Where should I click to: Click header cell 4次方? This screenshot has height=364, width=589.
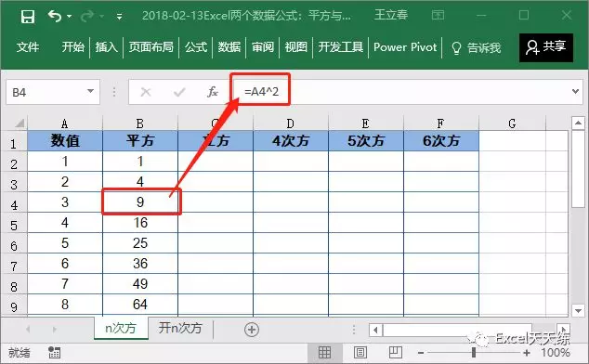tap(291, 141)
